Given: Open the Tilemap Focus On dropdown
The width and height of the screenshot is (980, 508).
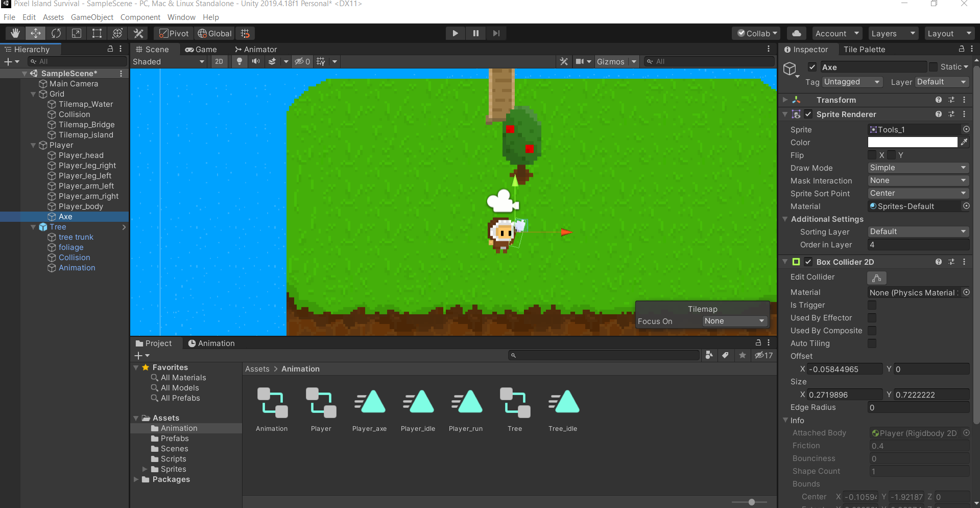Looking at the screenshot, I should click(x=734, y=321).
